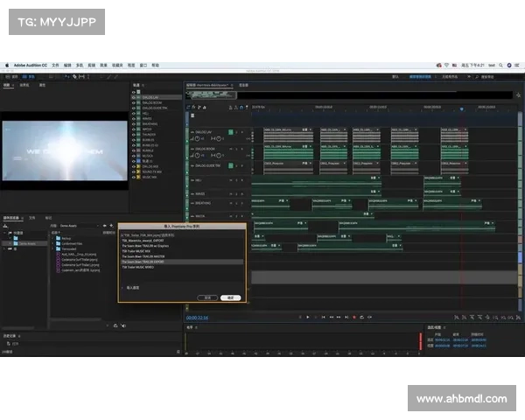Select TSR Trailer MUSIC MIX sequence in dialog

point(136,251)
